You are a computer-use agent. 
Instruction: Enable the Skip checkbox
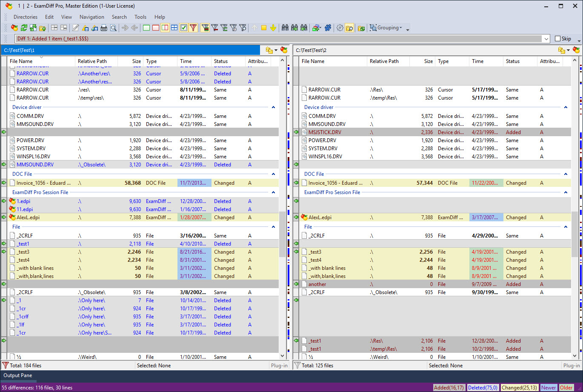point(558,38)
